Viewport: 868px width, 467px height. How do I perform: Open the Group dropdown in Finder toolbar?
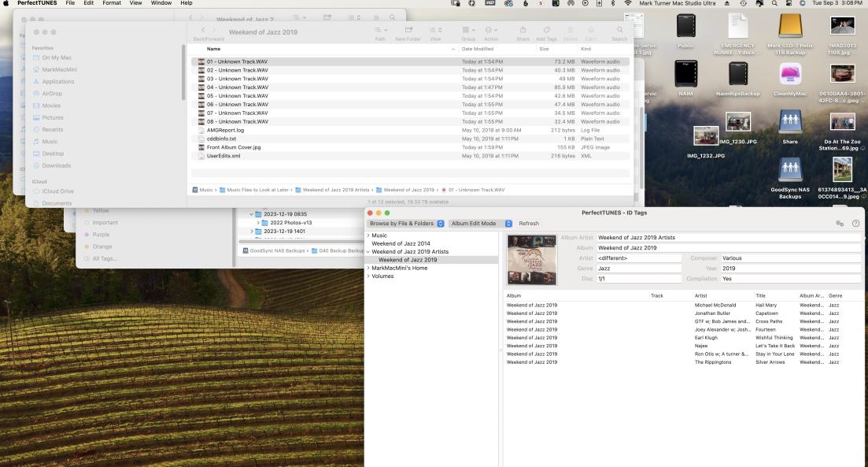(x=469, y=30)
